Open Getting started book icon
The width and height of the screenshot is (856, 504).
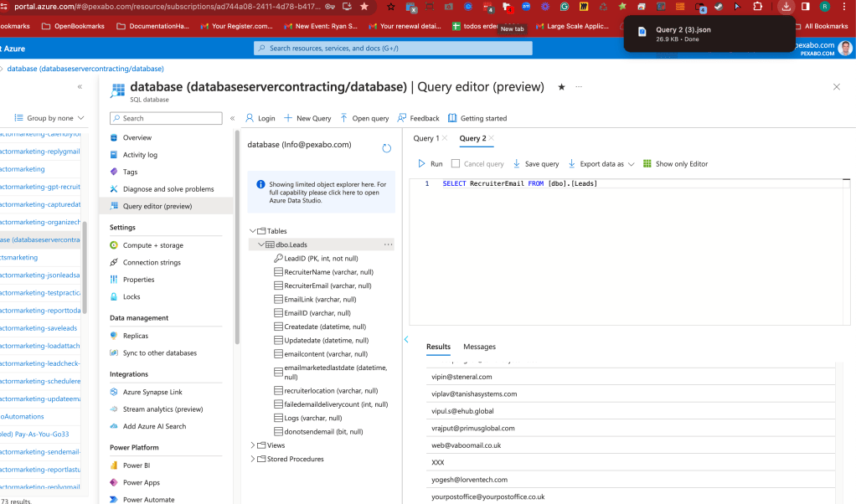point(452,118)
